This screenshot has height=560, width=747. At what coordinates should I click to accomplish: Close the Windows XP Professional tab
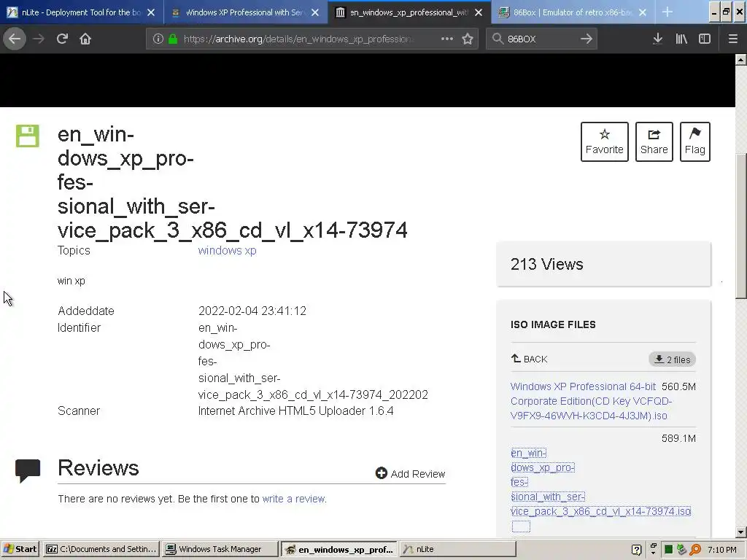pos(315,12)
